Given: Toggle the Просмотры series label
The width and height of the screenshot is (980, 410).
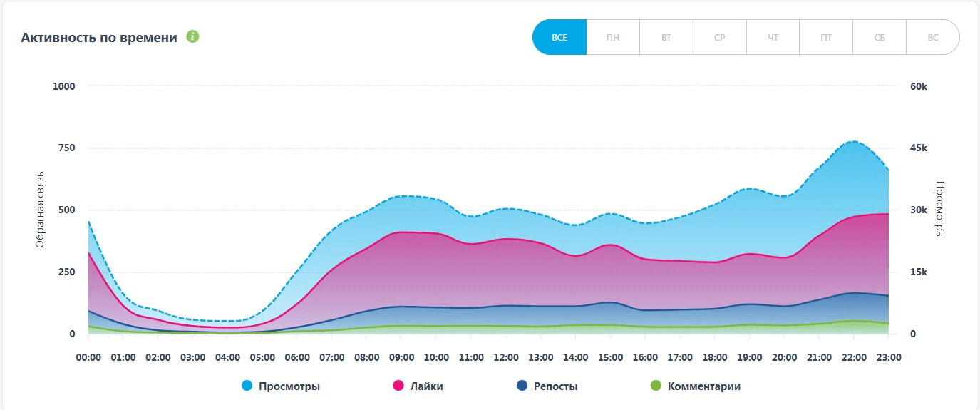Looking at the screenshot, I should (x=290, y=386).
